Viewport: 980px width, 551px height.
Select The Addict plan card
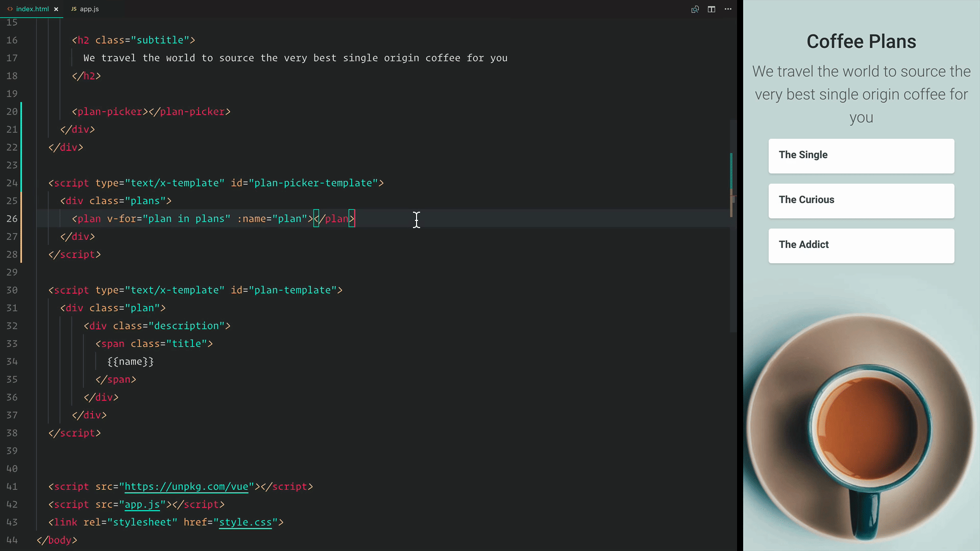tap(861, 245)
